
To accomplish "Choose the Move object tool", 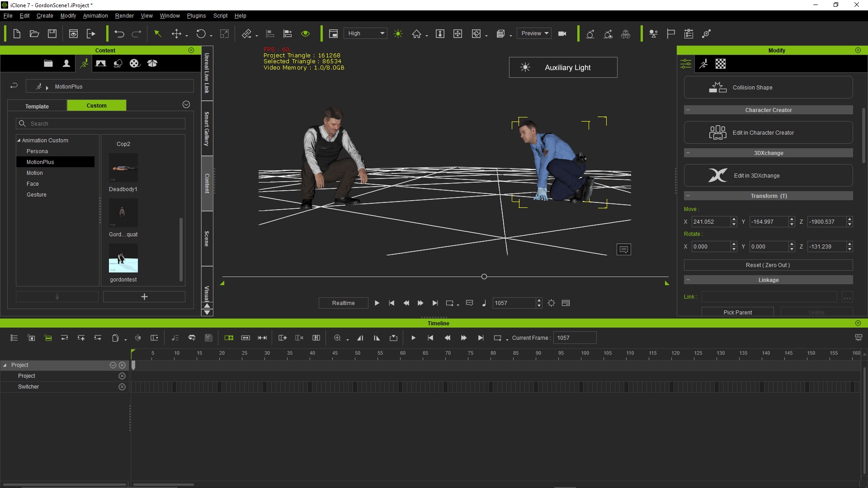I will 177,33.
